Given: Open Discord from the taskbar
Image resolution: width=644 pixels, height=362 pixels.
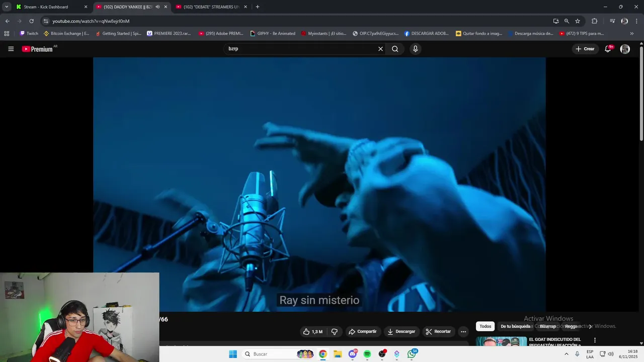Looking at the screenshot, I should [x=353, y=354].
